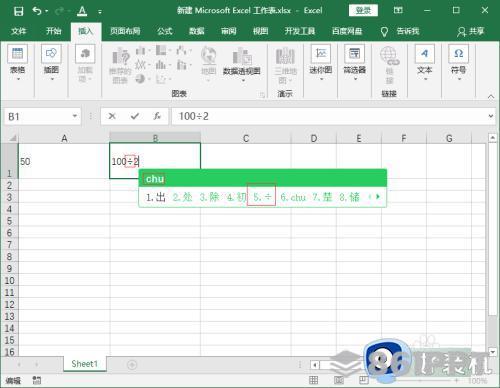Viewport: 500px width, 388px height.
Task: Show more IME candidates with the next-page arrow
Action: pos(378,197)
